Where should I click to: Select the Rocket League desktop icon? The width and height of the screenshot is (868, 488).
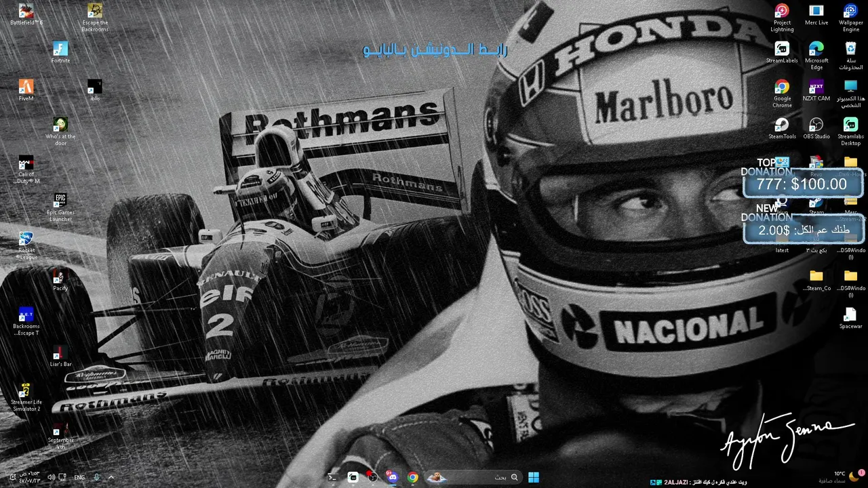[26, 245]
